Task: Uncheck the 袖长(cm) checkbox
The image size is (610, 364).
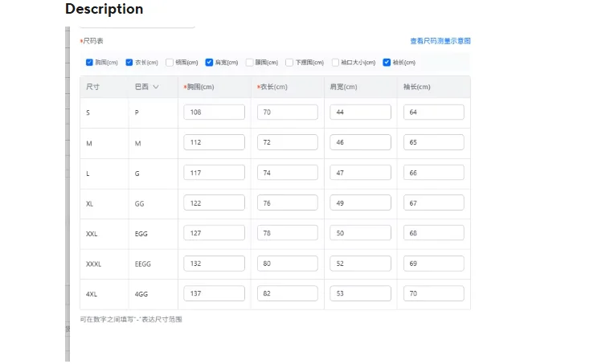Action: click(387, 62)
